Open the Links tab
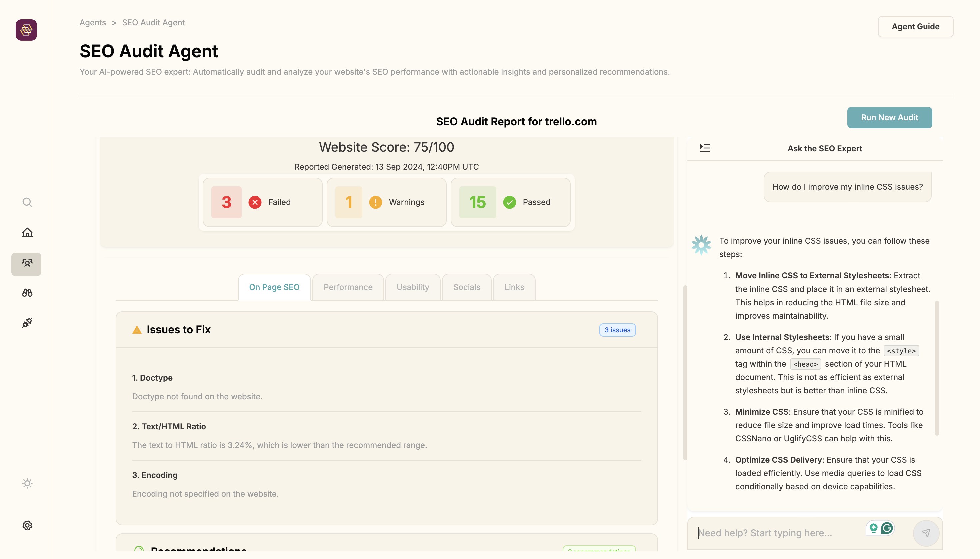The height and width of the screenshot is (559, 980). 514,287
